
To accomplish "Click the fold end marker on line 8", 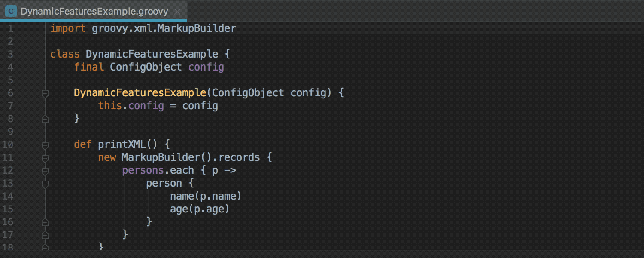I will [45, 119].
